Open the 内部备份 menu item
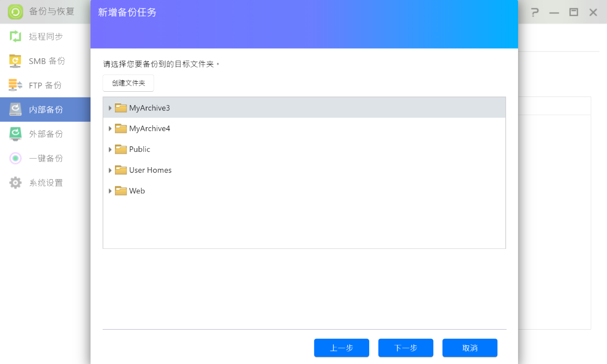Image resolution: width=607 pixels, height=364 pixels. [x=45, y=109]
